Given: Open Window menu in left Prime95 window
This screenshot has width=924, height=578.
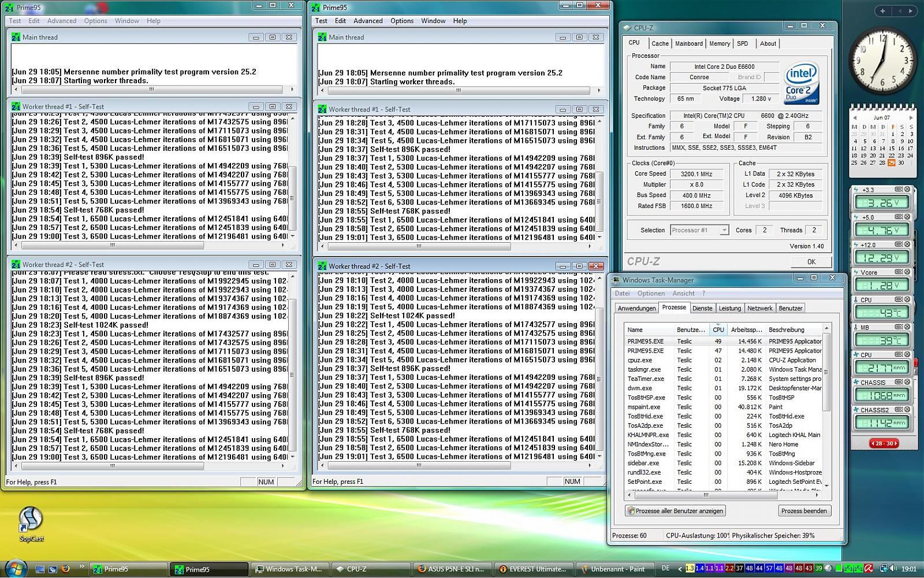Looking at the screenshot, I should [126, 21].
